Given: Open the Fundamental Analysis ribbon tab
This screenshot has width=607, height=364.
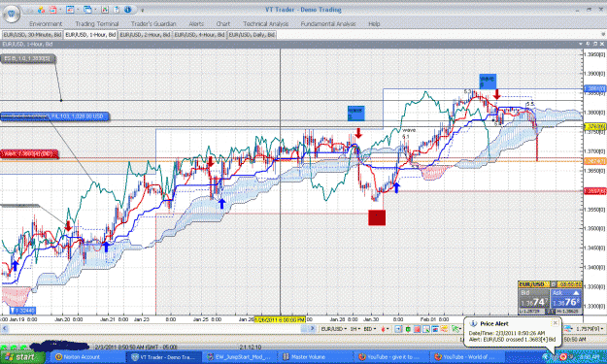Looking at the screenshot, I should point(328,24).
